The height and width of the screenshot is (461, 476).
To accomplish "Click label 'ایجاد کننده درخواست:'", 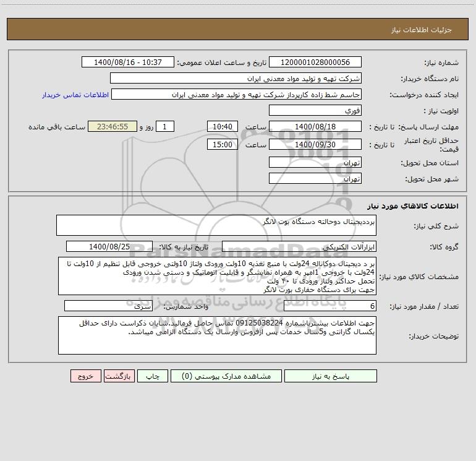I will pos(424,95).
